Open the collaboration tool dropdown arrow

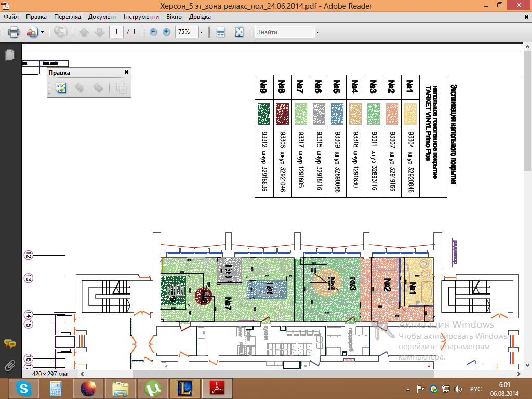click(42, 32)
